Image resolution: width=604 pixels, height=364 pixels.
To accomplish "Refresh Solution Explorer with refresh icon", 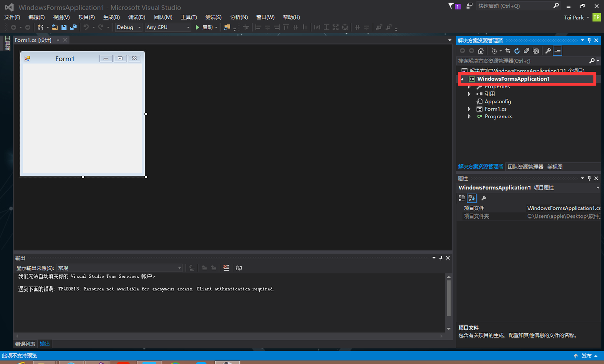I will pyautogui.click(x=517, y=51).
